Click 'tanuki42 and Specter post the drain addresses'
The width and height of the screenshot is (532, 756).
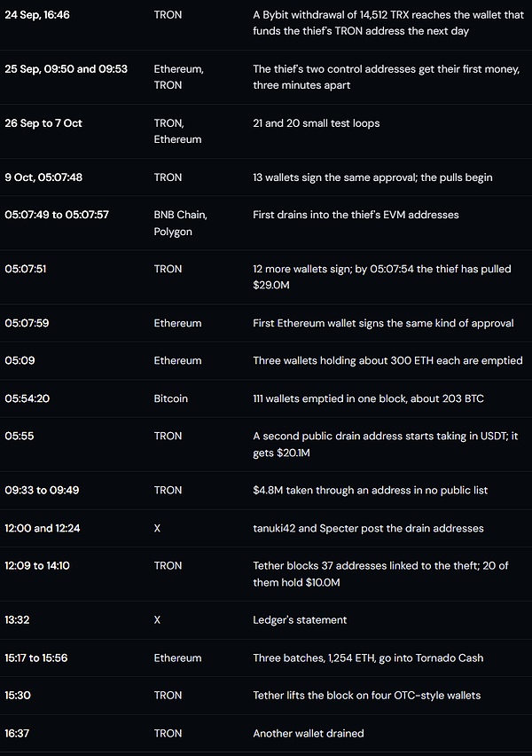368,529
